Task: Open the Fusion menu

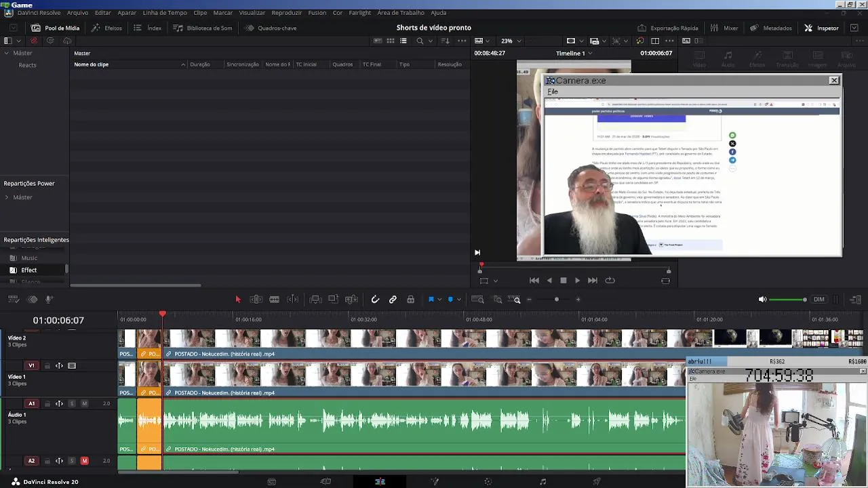Action: (317, 13)
